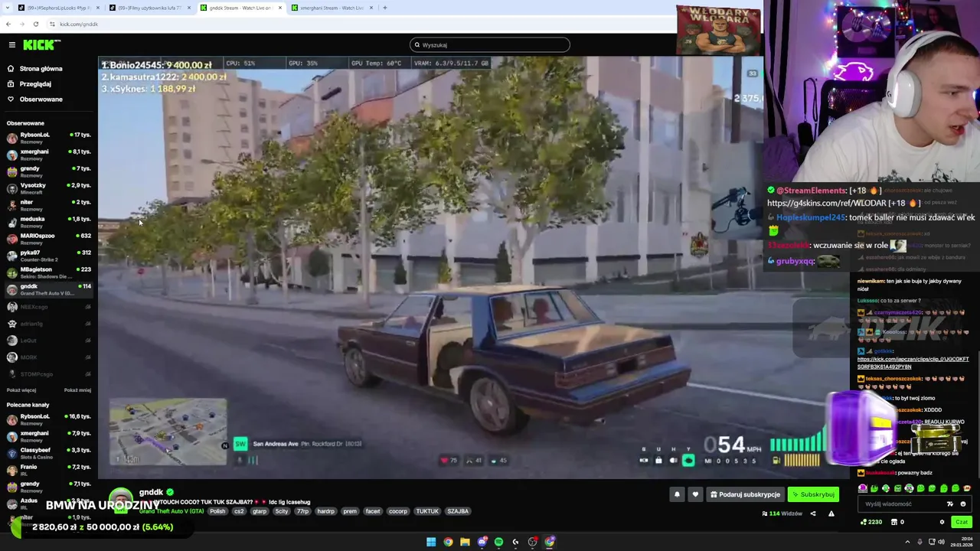Open RybsonLoL in followed channels list
This screenshot has height=551, width=980.
point(48,138)
